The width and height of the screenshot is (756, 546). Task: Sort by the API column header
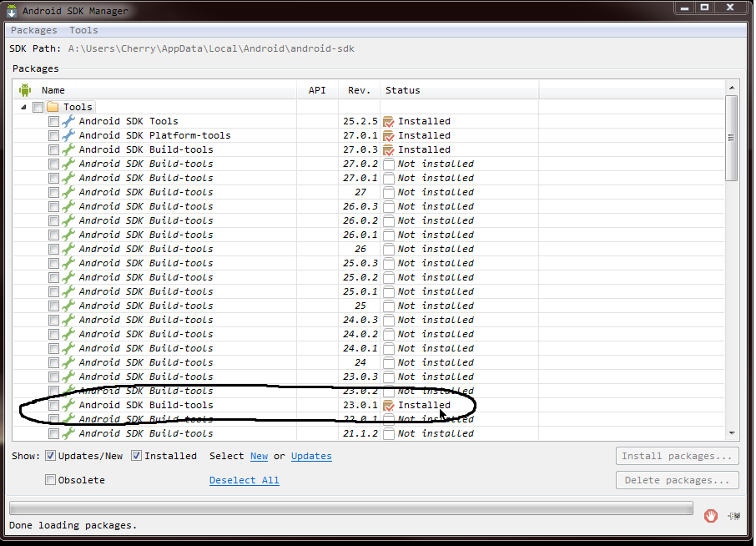[317, 90]
